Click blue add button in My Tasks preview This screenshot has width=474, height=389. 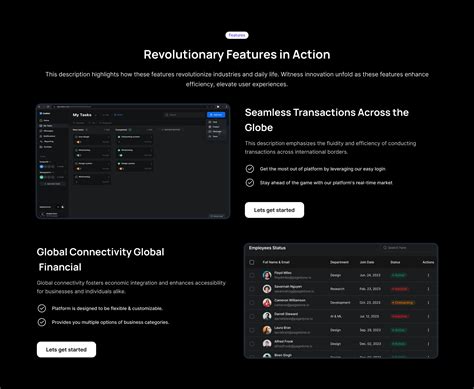point(216,115)
